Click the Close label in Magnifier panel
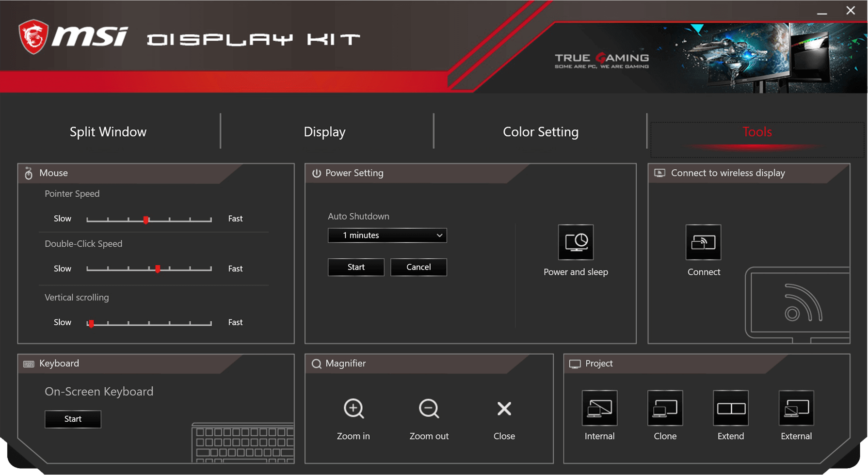The width and height of the screenshot is (868, 475). [x=504, y=436]
